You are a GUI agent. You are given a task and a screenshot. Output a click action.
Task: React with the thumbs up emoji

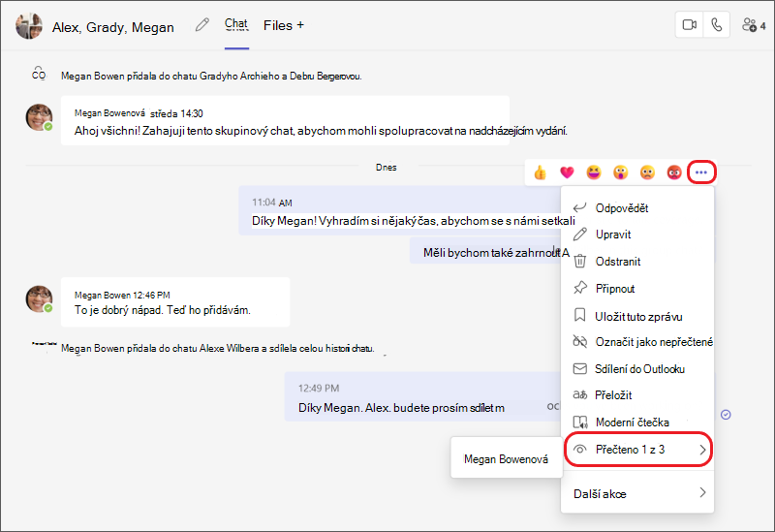(x=540, y=172)
